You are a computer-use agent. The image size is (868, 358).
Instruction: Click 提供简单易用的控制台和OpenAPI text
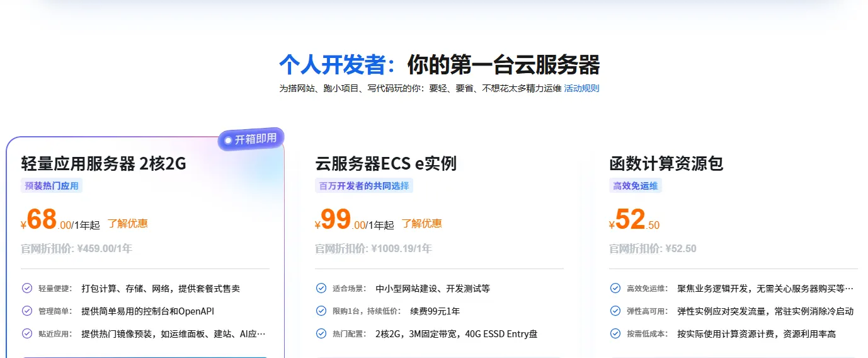(148, 311)
